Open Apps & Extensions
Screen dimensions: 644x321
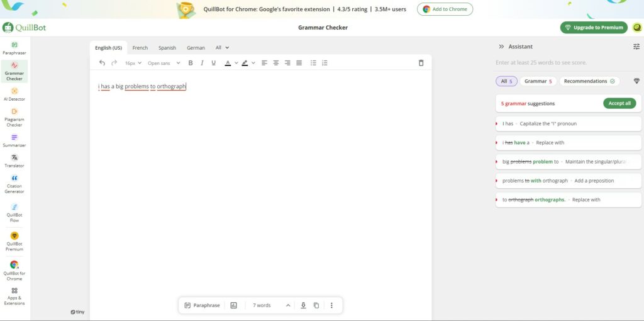click(x=14, y=296)
